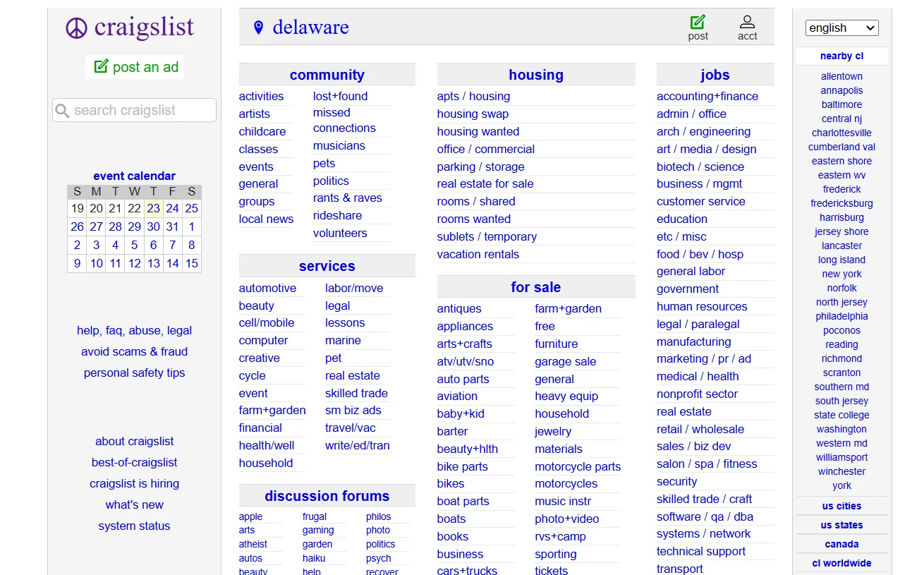Viewport: 924px width, 575px height.
Task: Open nonprofit sector jobs link
Action: pyautogui.click(x=697, y=394)
